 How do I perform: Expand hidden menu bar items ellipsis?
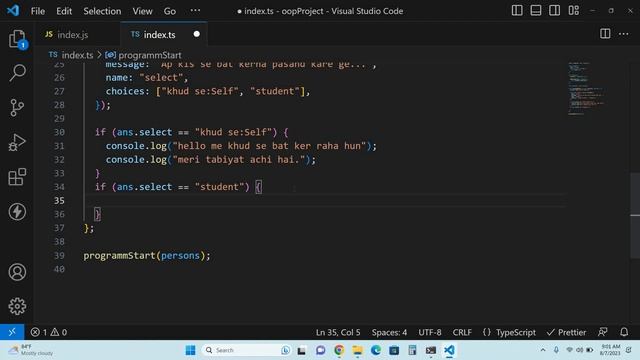click(x=195, y=11)
